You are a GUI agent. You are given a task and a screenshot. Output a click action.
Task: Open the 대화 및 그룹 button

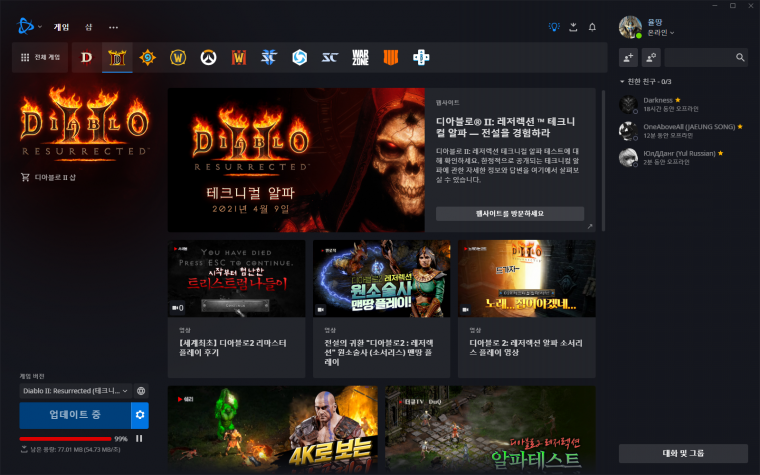coord(683,453)
